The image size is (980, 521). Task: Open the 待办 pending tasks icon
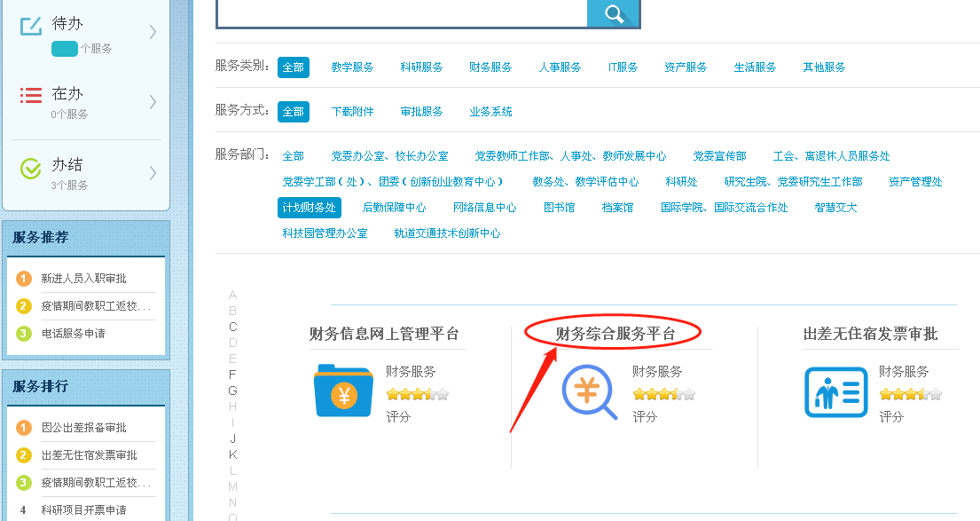[31, 26]
